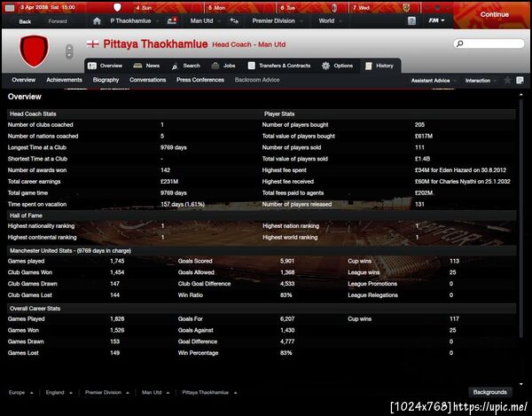Expand England breadcrumb at the bottom

pos(59,393)
